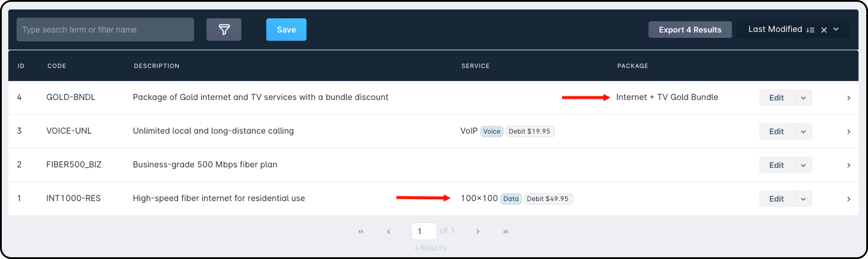
Task: Toggle the Last Modified sort direction icon
Action: [811, 30]
